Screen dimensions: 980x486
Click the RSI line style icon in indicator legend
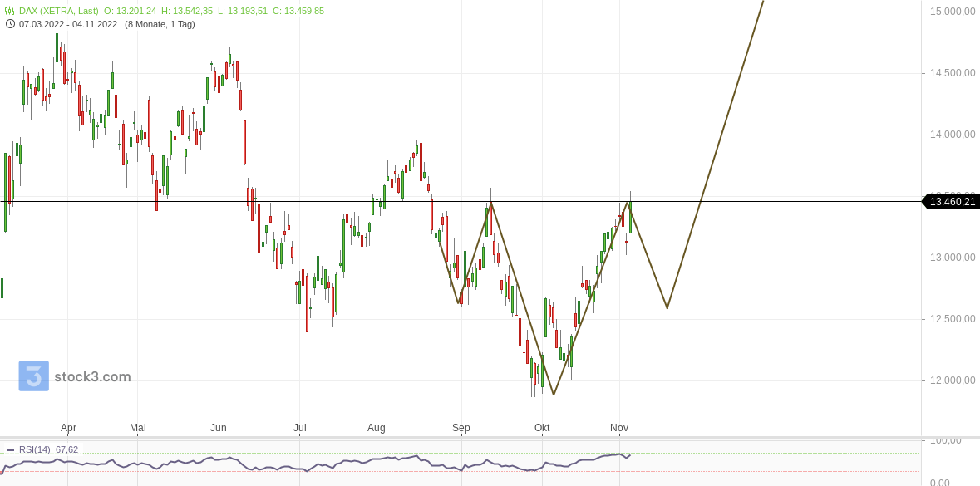[x=11, y=449]
